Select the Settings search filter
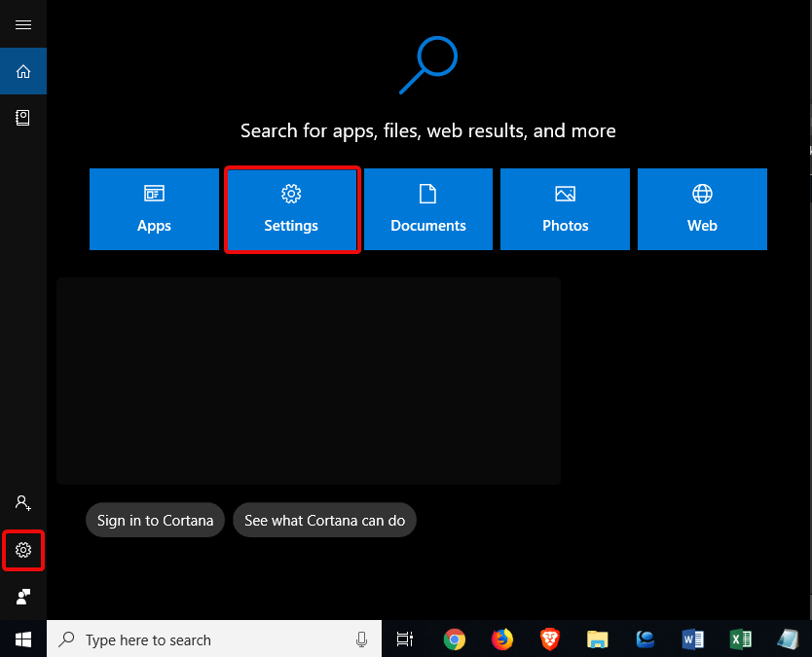 click(x=290, y=209)
